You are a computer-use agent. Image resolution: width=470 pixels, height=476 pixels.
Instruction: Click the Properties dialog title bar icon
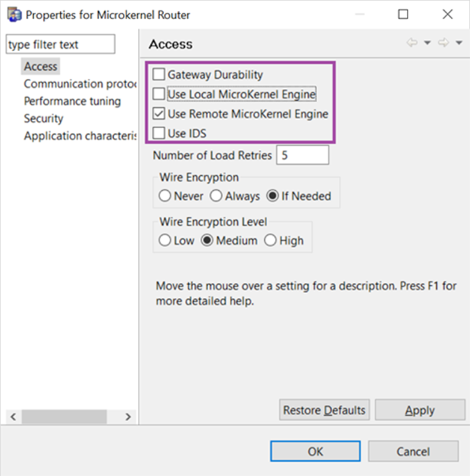pyautogui.click(x=14, y=15)
